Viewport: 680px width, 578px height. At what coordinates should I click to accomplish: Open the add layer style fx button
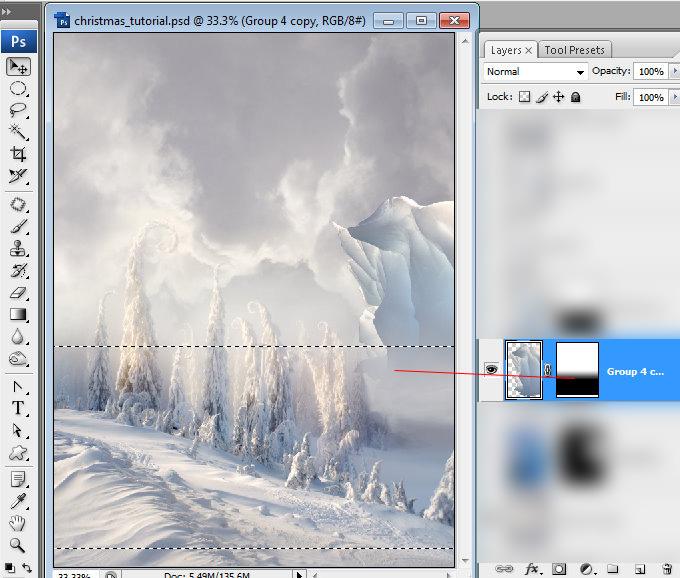(x=533, y=568)
